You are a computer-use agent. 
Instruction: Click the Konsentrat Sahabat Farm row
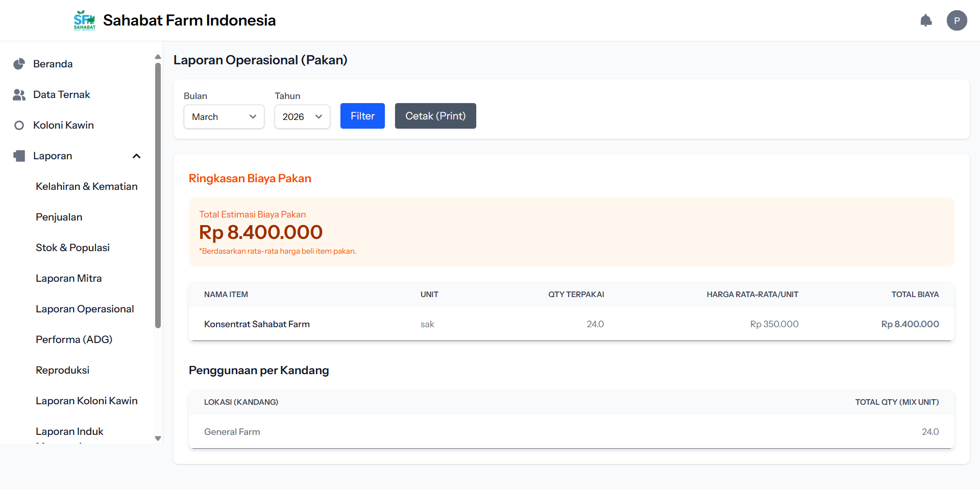coord(571,324)
